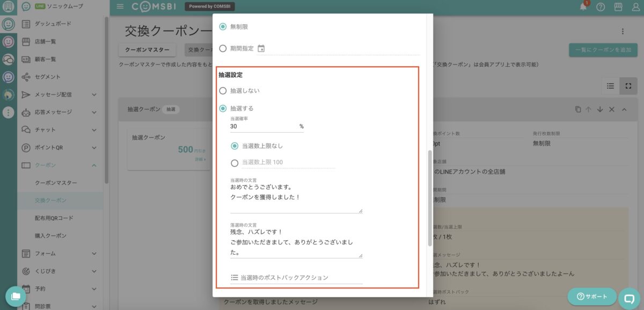
Task: Click the fullscreen view icon
Action: (x=628, y=85)
